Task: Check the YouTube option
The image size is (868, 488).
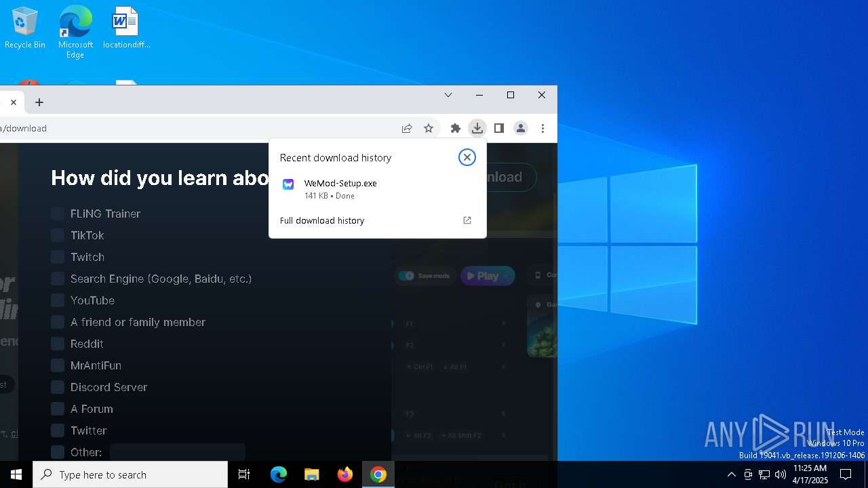Action: (x=58, y=300)
